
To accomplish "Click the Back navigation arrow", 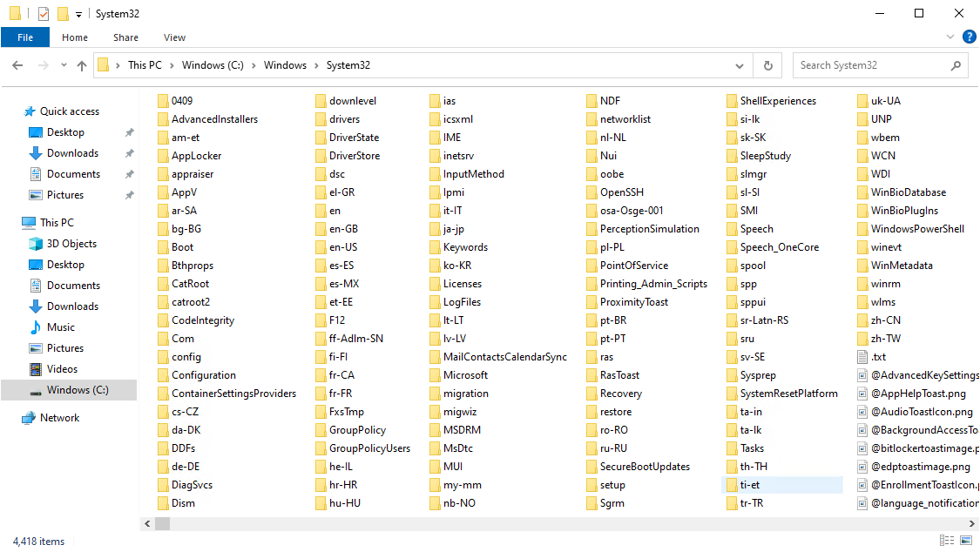I will pos(17,65).
